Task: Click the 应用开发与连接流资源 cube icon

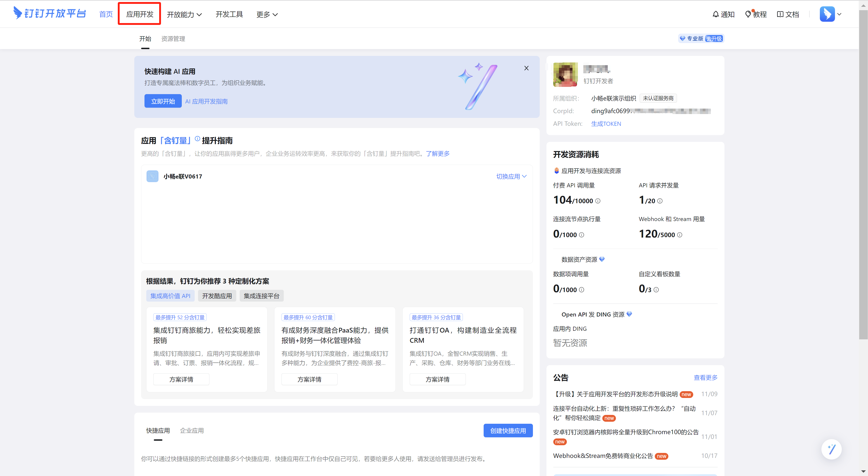Action: point(557,171)
